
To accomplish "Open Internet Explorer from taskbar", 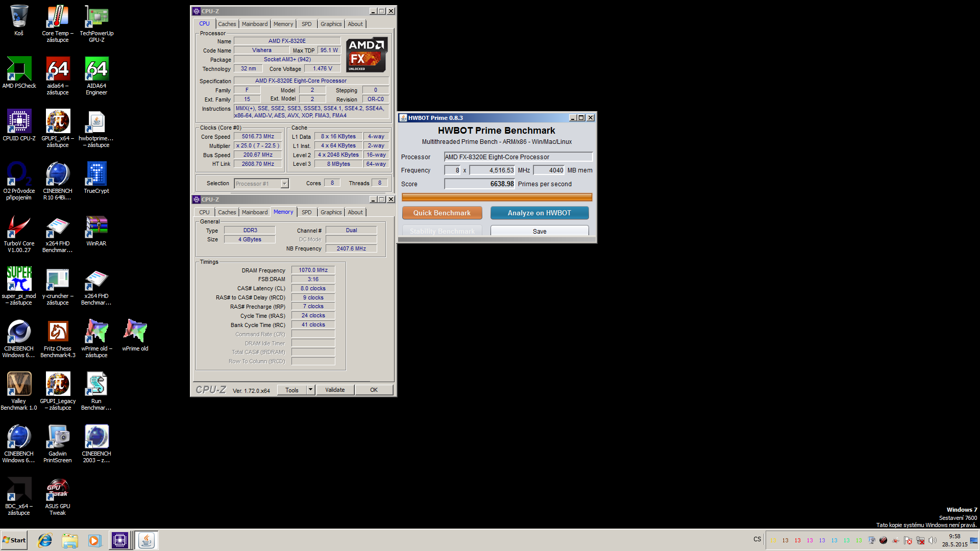I will 45,540.
